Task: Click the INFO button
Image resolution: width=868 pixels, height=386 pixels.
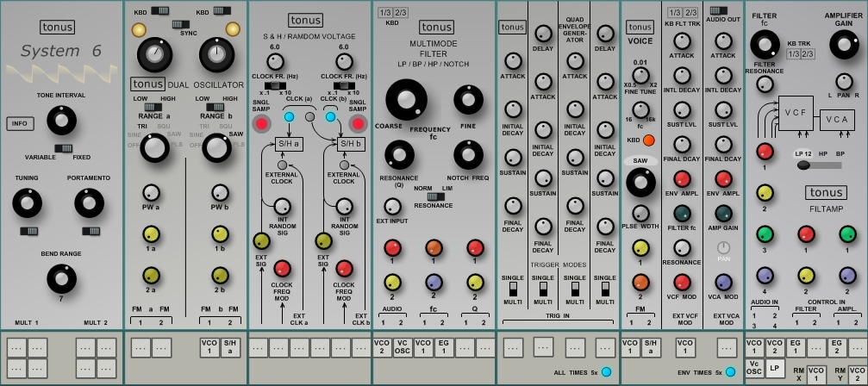Action: [20, 124]
